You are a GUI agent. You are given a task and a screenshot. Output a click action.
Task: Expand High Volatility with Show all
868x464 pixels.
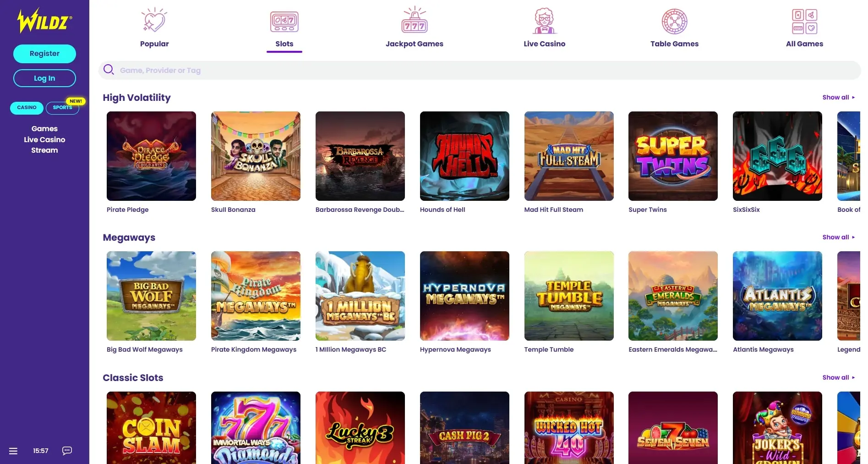point(838,97)
